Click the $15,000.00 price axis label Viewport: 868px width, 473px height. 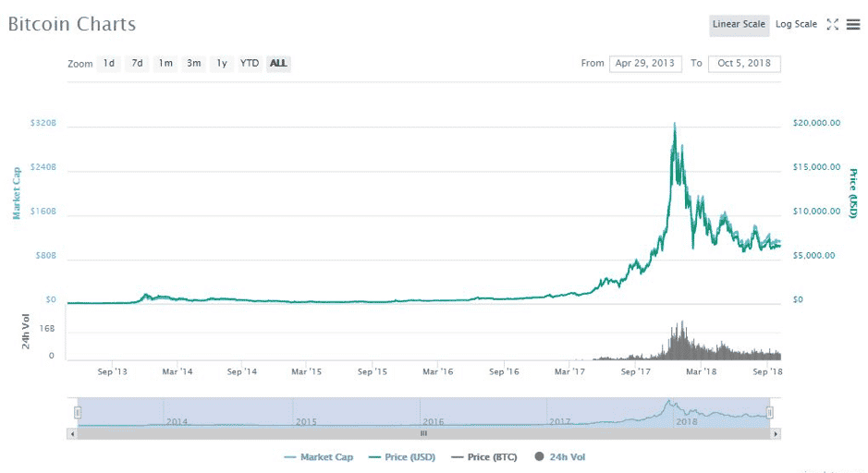(x=816, y=167)
